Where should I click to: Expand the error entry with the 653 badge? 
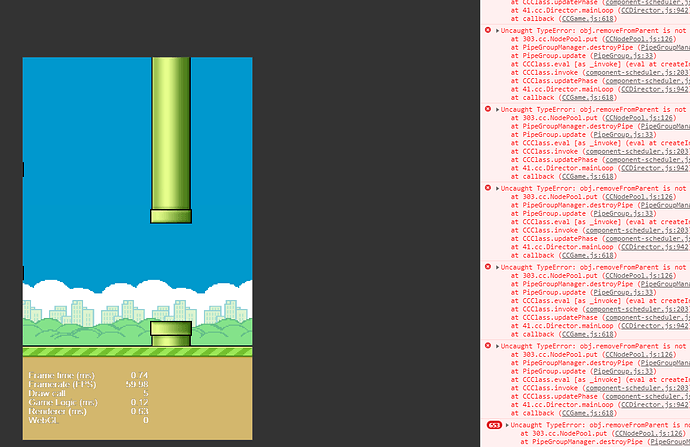(507, 425)
